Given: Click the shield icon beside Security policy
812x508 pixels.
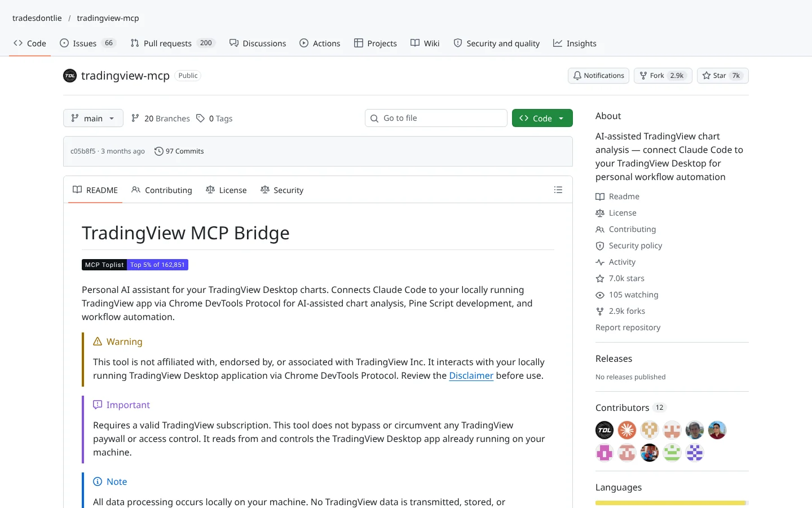Looking at the screenshot, I should tap(600, 246).
